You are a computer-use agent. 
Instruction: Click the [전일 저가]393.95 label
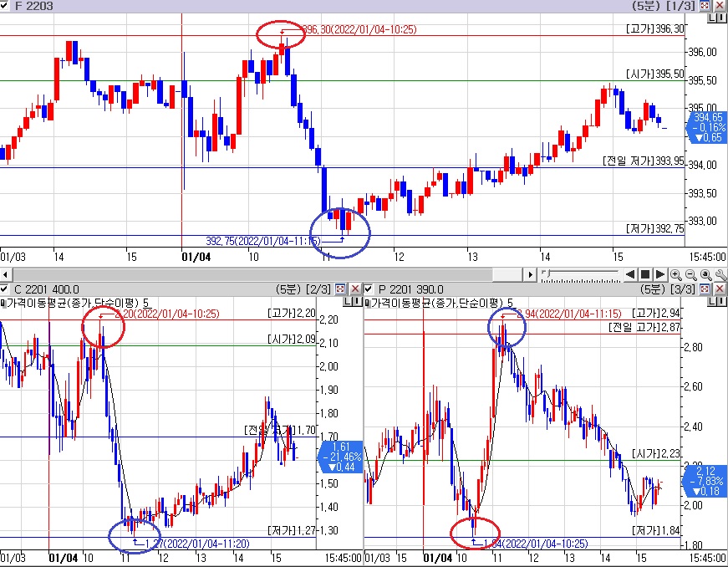click(x=644, y=161)
